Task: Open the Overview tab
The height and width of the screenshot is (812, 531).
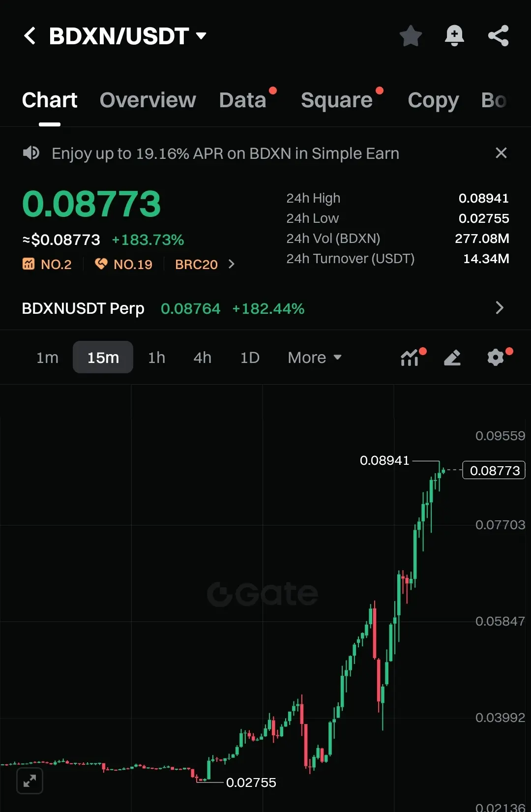Action: tap(148, 100)
